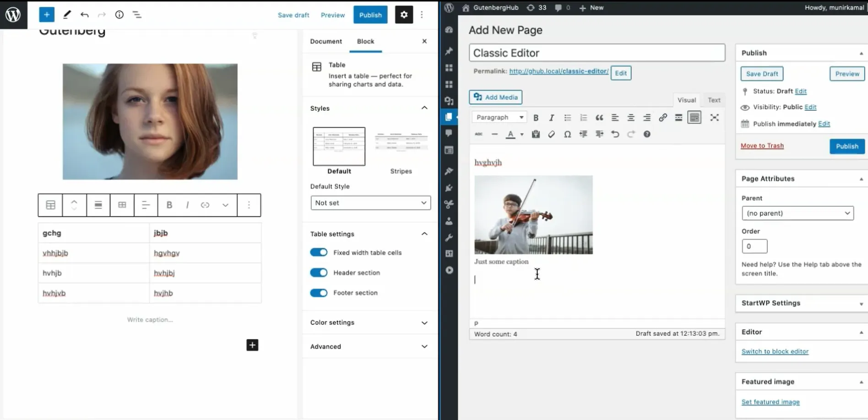Viewport: 868px width, 420px height.
Task: Expand the Advanced panel
Action: coord(369,346)
